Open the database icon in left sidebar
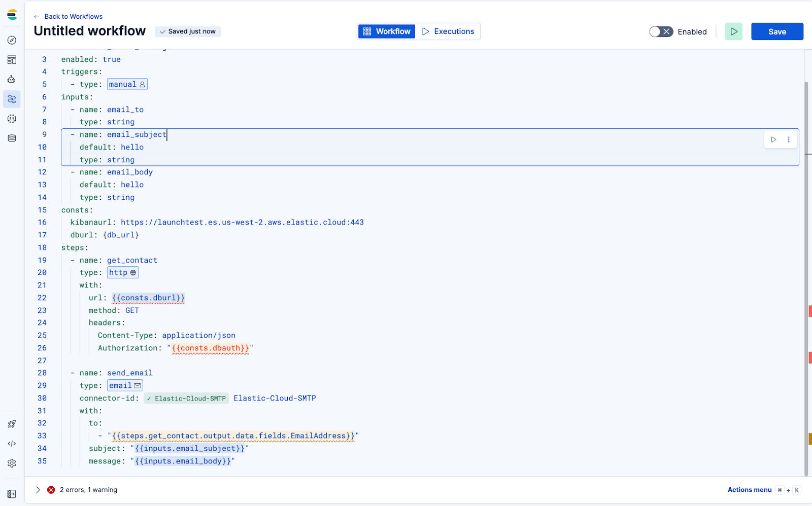 pyautogui.click(x=12, y=138)
